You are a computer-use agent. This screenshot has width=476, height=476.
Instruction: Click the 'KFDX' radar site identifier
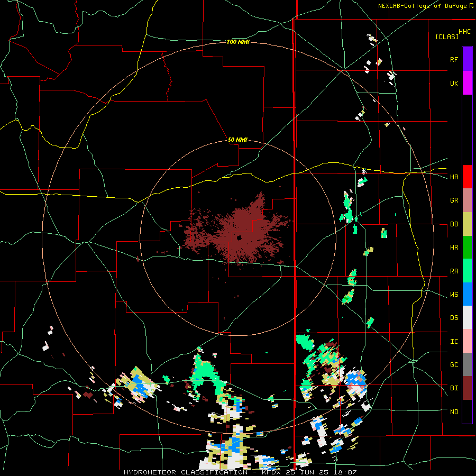tap(270, 472)
